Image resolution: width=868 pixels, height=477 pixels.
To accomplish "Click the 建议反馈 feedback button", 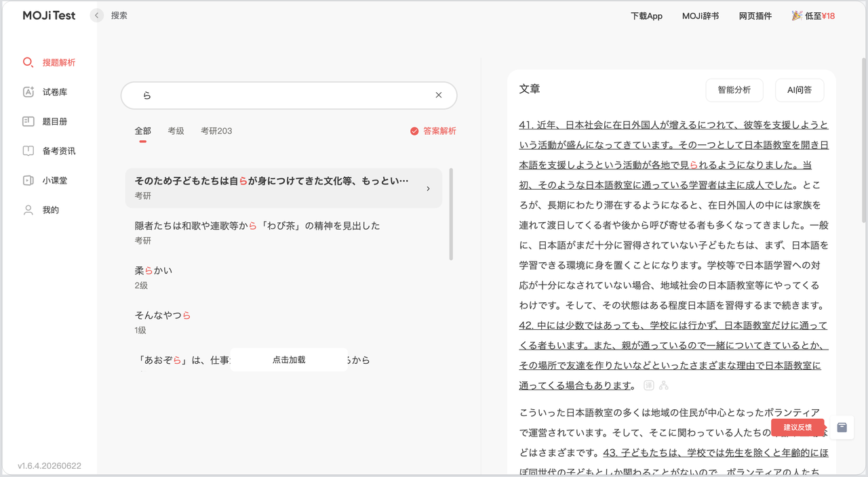I will [797, 428].
